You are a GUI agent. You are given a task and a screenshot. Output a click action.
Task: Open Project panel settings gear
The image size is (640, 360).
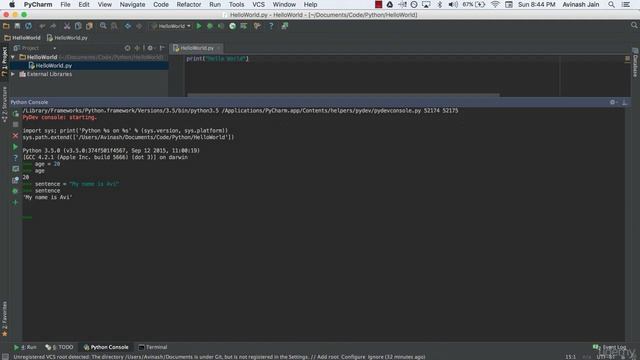point(151,48)
